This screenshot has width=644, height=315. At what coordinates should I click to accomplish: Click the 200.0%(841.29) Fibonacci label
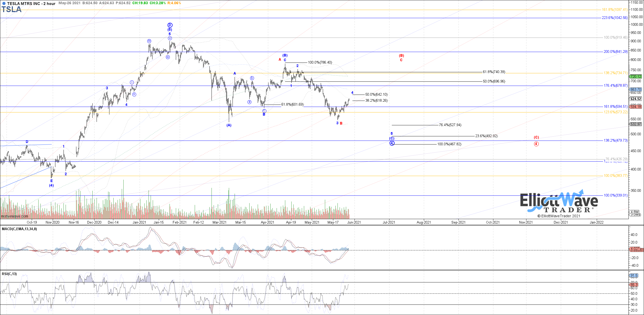click(x=616, y=52)
